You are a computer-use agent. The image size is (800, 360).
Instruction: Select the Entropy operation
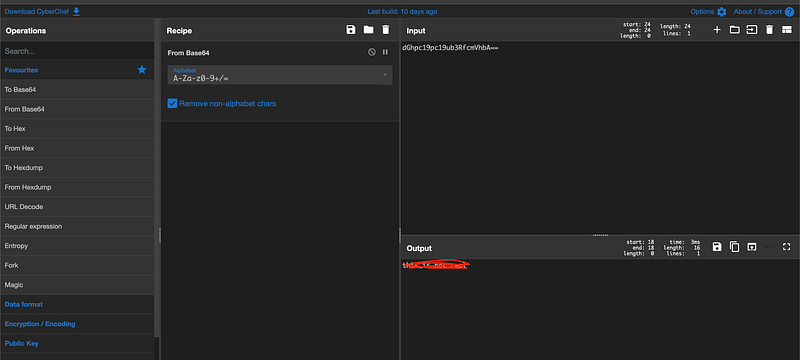click(x=77, y=246)
